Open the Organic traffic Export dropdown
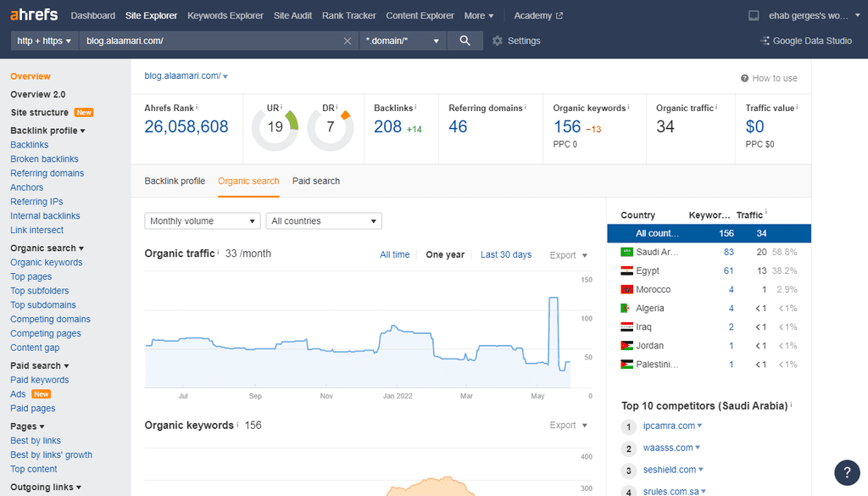The image size is (868, 496). pos(568,255)
